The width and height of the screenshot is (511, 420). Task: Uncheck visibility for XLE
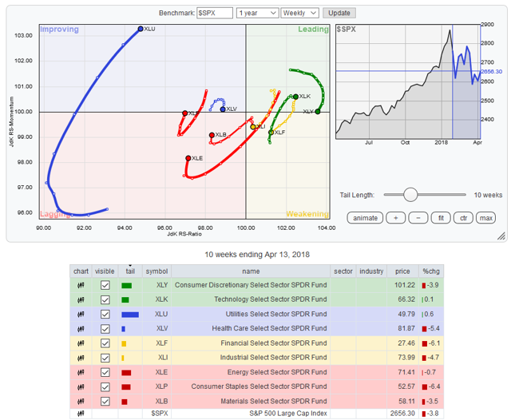pyautogui.click(x=105, y=372)
